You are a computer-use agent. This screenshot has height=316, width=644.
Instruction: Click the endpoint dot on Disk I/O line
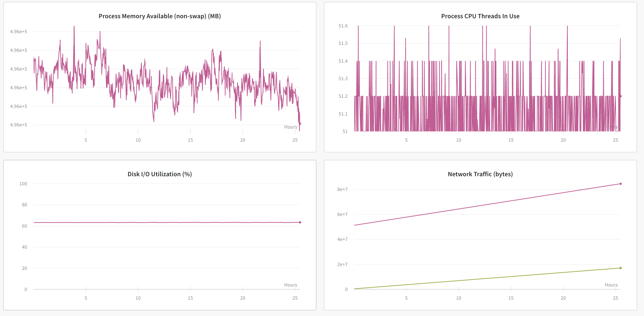pyautogui.click(x=300, y=222)
